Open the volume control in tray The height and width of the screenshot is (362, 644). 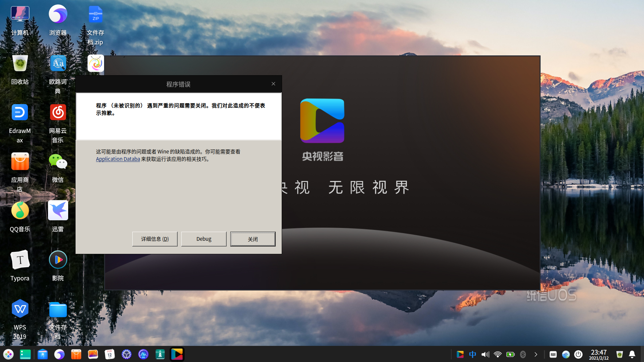click(x=485, y=354)
